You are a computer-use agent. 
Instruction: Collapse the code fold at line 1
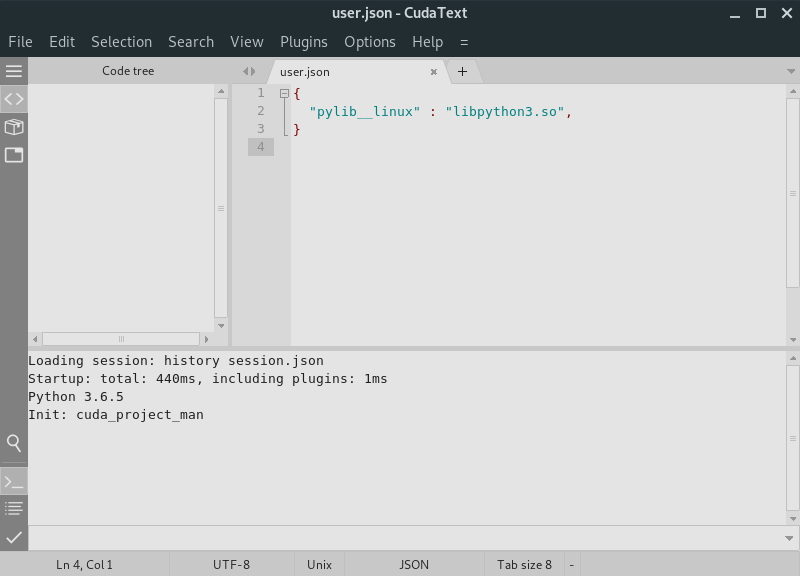(283, 93)
